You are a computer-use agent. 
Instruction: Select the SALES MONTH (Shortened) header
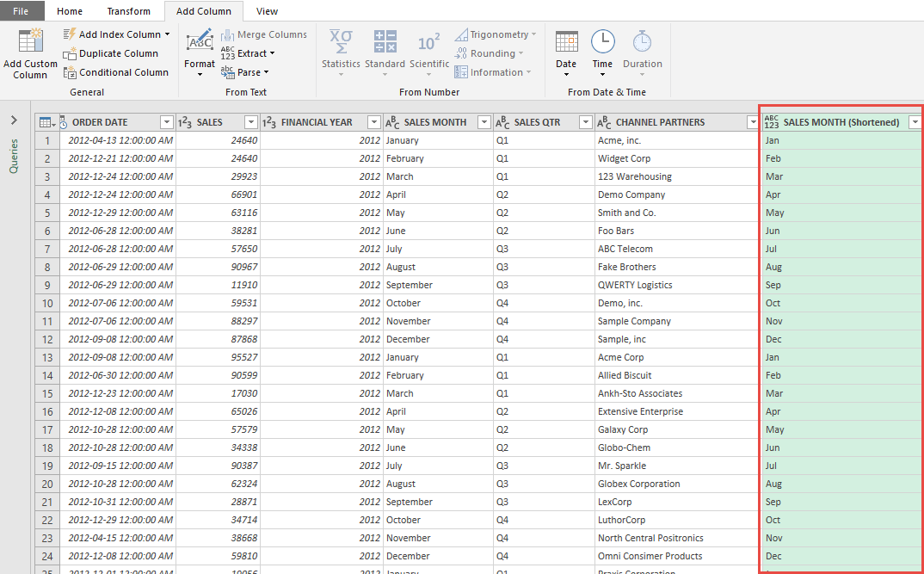[x=841, y=122]
